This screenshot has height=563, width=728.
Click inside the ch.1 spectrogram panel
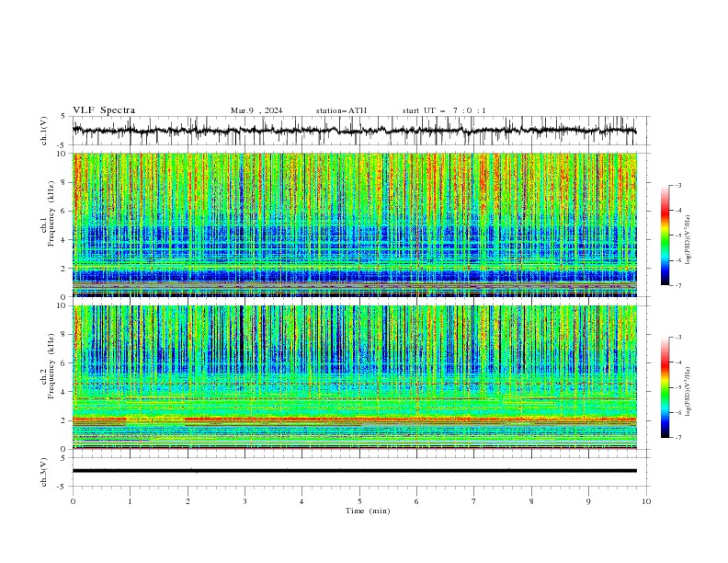(x=354, y=224)
